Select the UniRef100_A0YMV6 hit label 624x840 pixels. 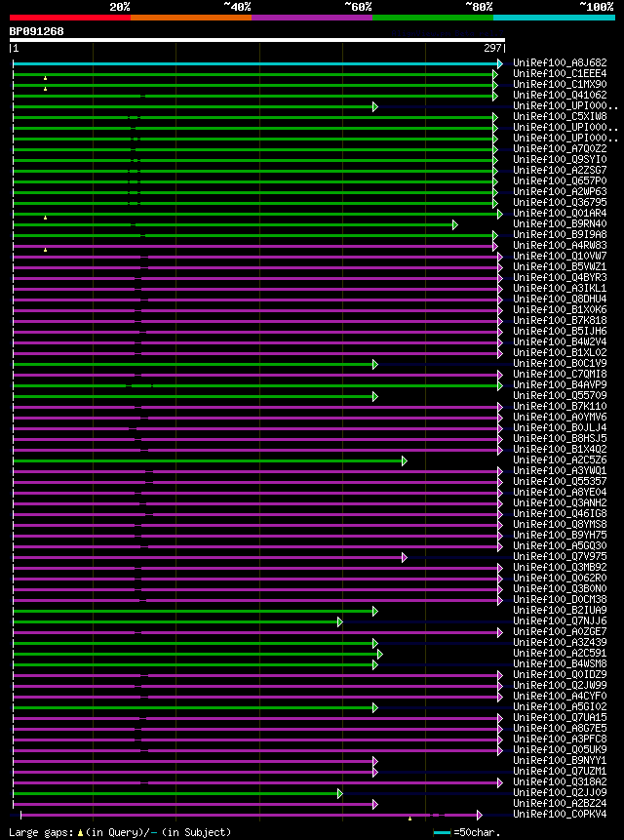(560, 417)
